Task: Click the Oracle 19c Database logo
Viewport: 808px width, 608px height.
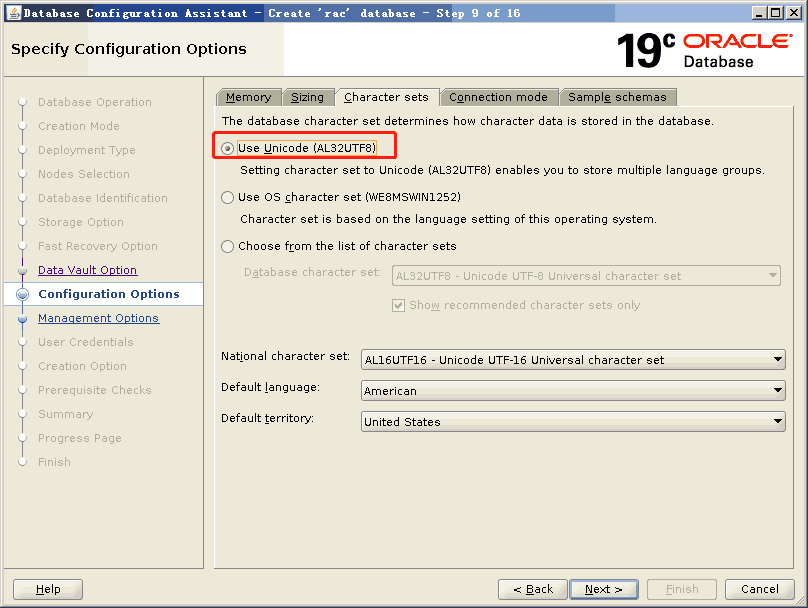Action: tap(705, 50)
